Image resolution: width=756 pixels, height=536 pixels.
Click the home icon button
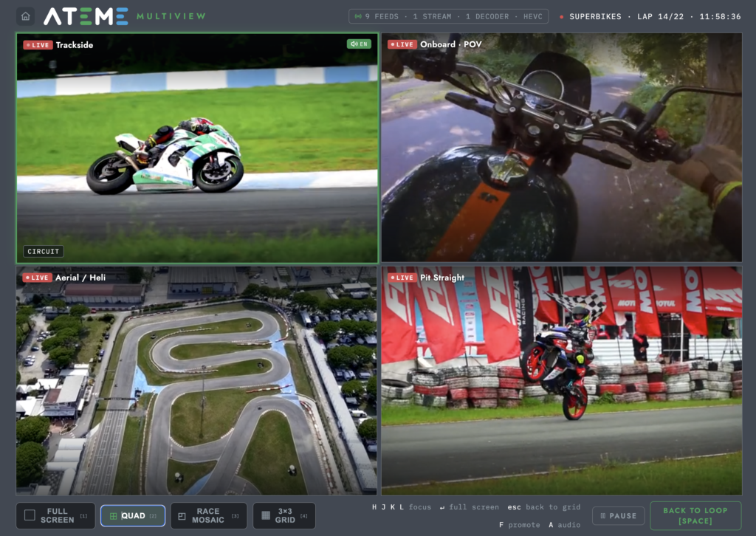coord(26,16)
